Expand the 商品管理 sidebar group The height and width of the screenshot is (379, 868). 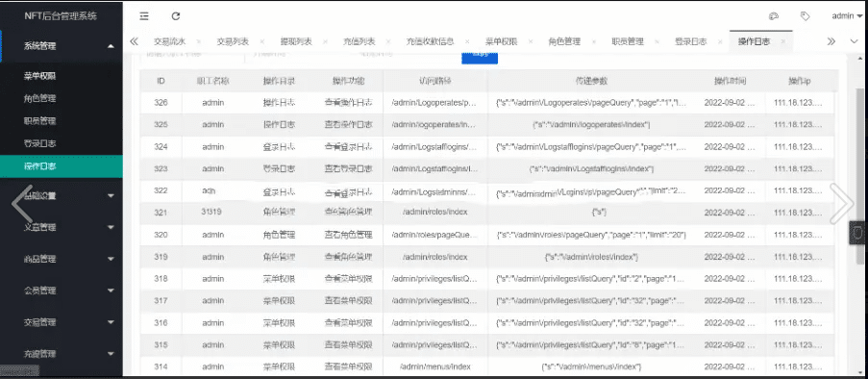click(62, 259)
